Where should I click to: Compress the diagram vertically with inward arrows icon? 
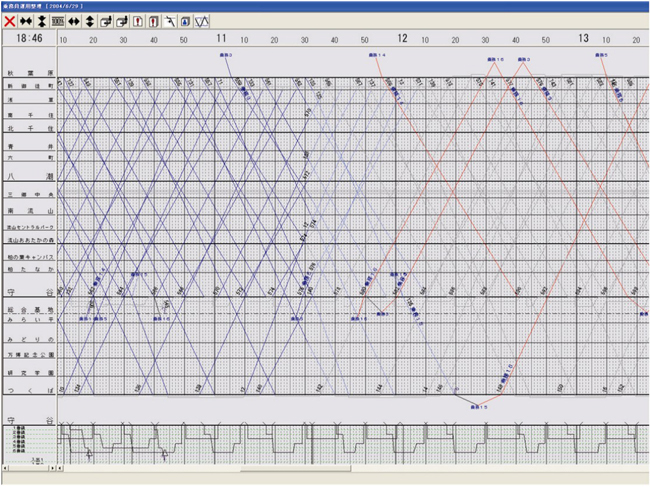coord(42,22)
